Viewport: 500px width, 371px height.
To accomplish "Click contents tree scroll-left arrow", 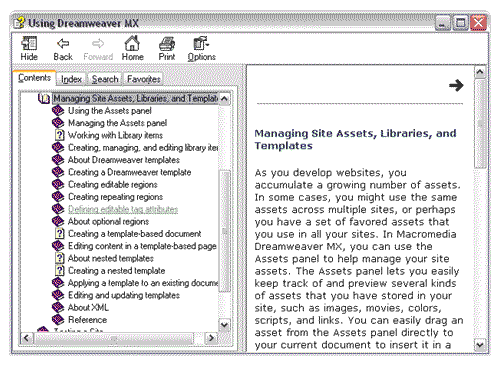I will (27, 338).
